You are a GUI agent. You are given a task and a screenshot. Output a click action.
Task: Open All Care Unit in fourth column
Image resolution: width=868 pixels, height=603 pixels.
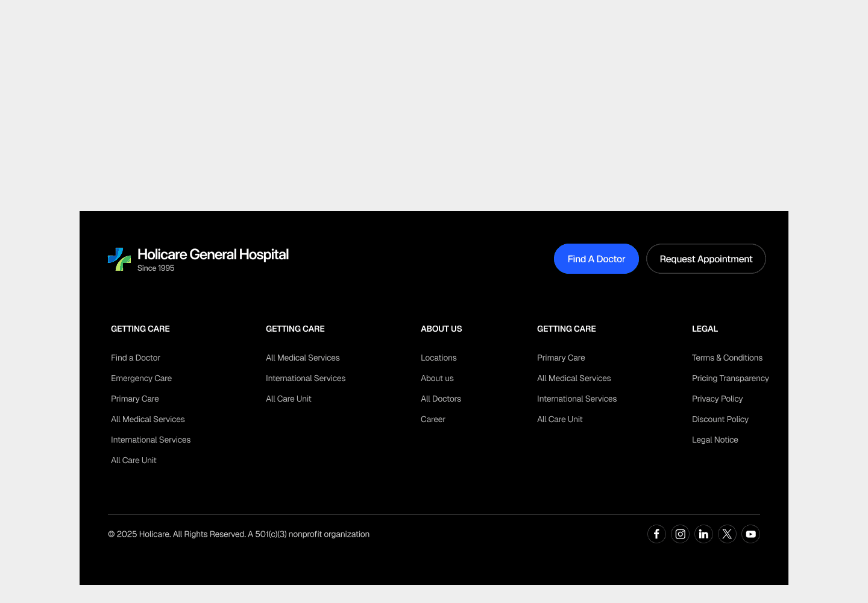(560, 419)
